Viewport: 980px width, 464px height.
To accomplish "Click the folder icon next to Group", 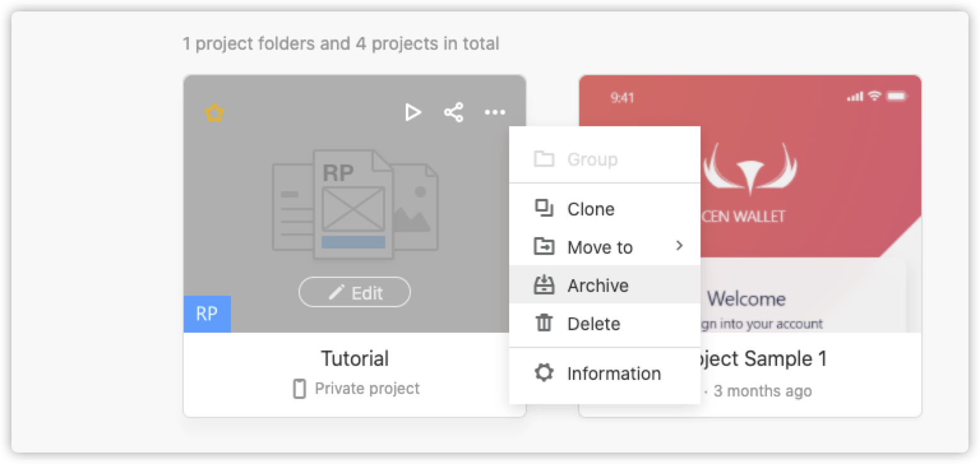I will pos(543,159).
